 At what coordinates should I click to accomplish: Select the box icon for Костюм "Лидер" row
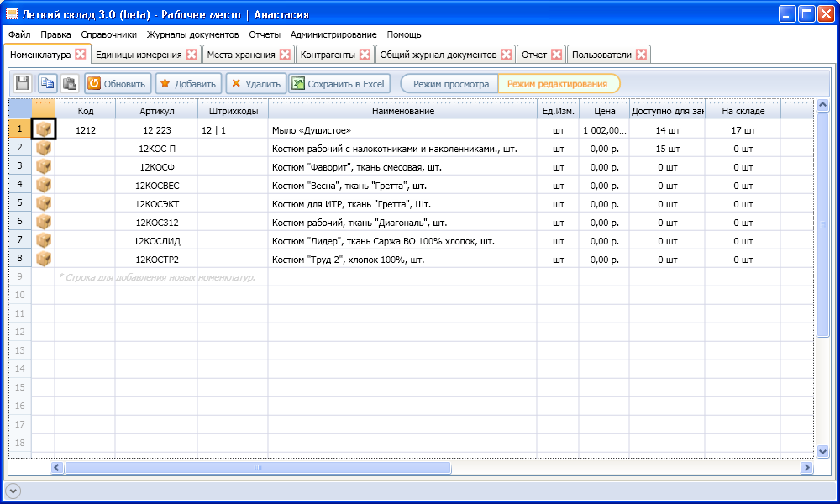(x=44, y=240)
